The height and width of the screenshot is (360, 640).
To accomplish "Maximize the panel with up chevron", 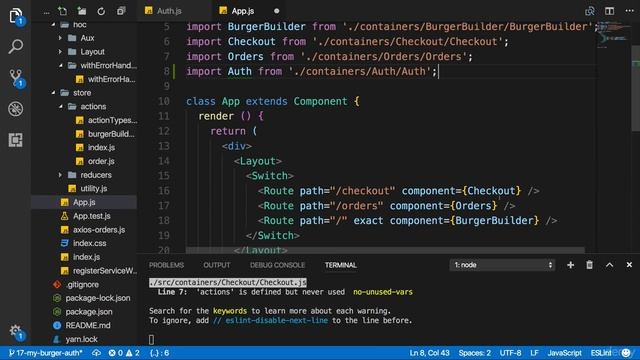I will 609,265.
